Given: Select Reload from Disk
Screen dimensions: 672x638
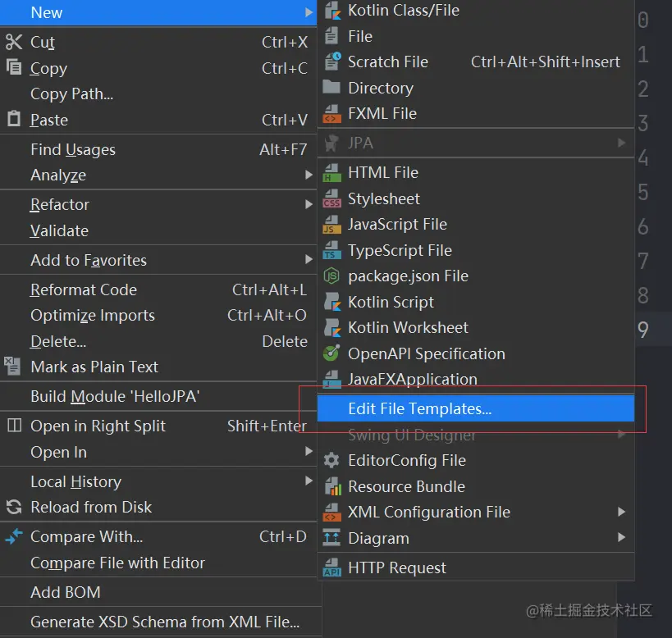Looking at the screenshot, I should [x=91, y=508].
